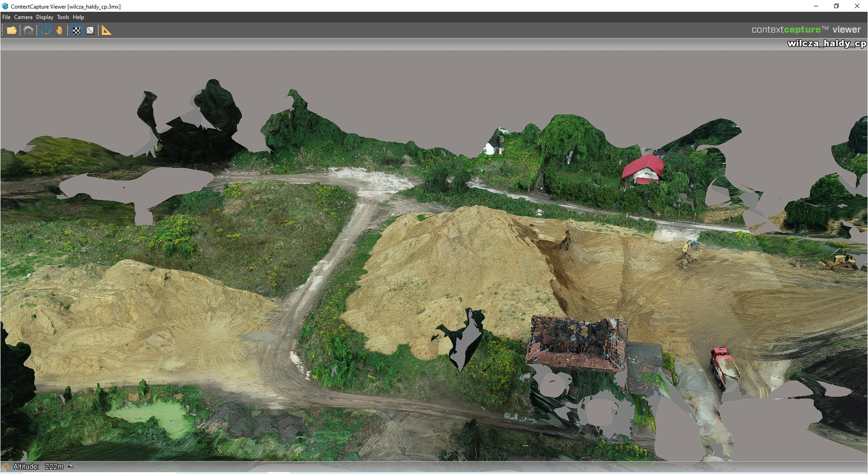Click the location pin icon in status bar

point(6,466)
